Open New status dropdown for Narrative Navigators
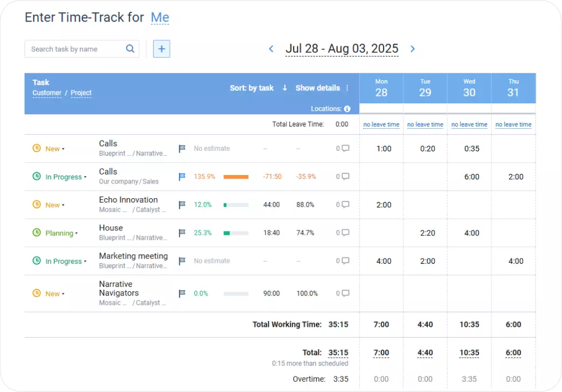The width and height of the screenshot is (562, 392). pos(55,294)
